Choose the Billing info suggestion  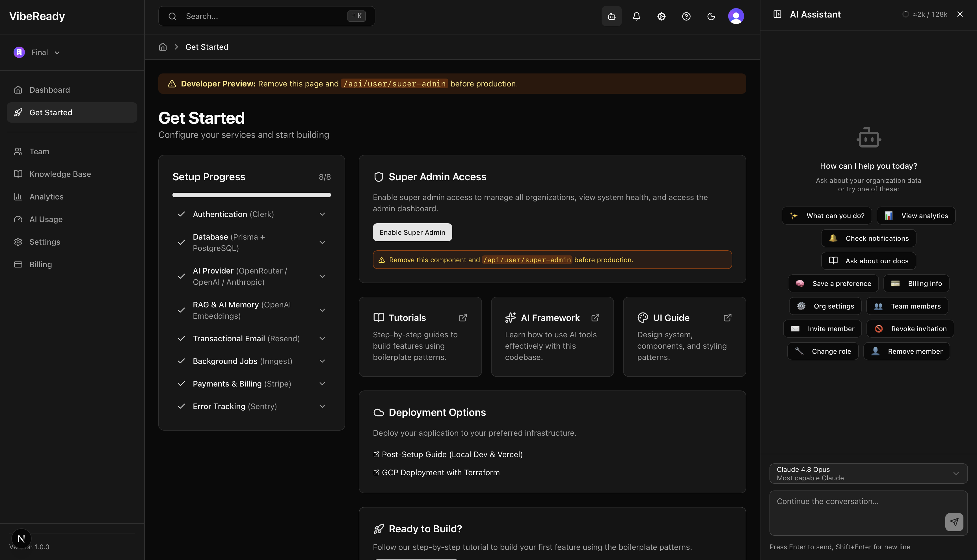pos(916,283)
